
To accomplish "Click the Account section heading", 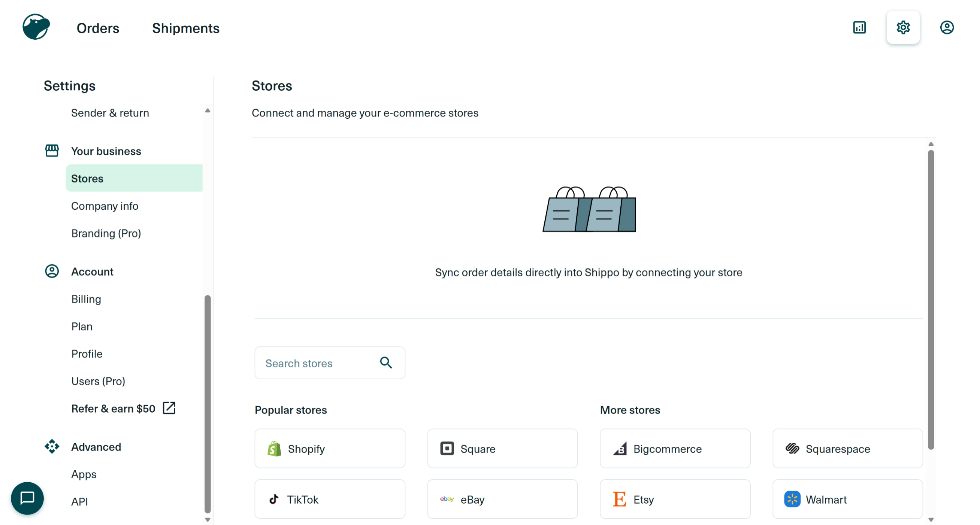I will pyautogui.click(x=93, y=271).
